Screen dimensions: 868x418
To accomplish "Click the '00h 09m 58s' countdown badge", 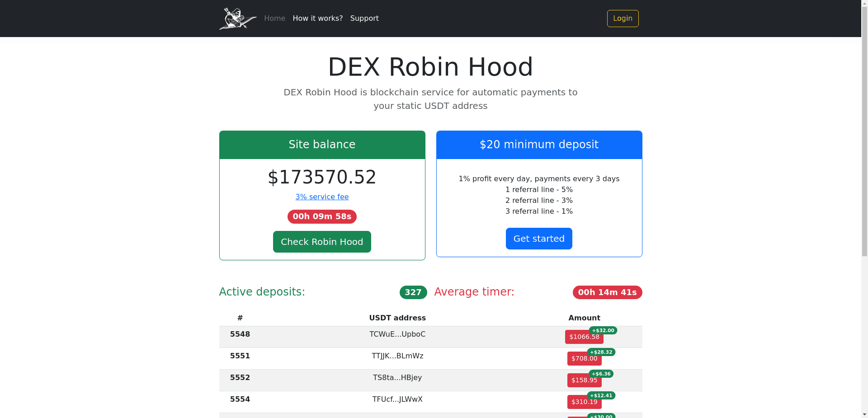I will (322, 216).
